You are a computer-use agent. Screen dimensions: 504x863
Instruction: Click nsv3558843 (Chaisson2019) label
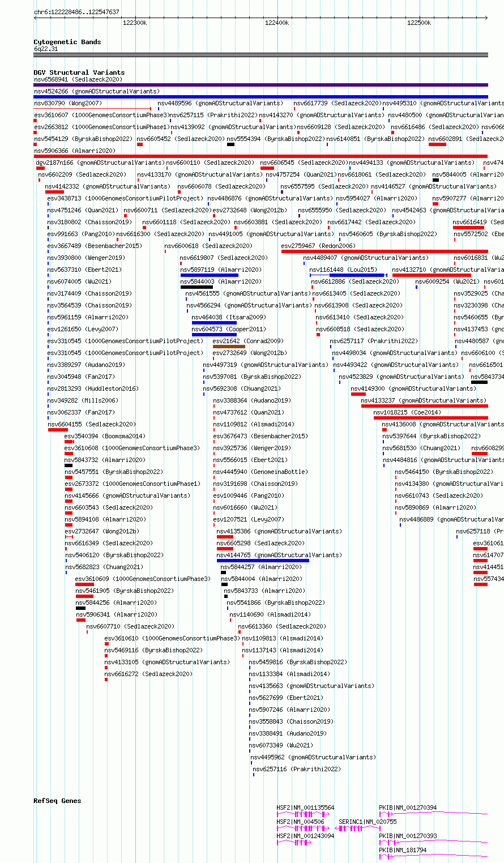(x=292, y=721)
